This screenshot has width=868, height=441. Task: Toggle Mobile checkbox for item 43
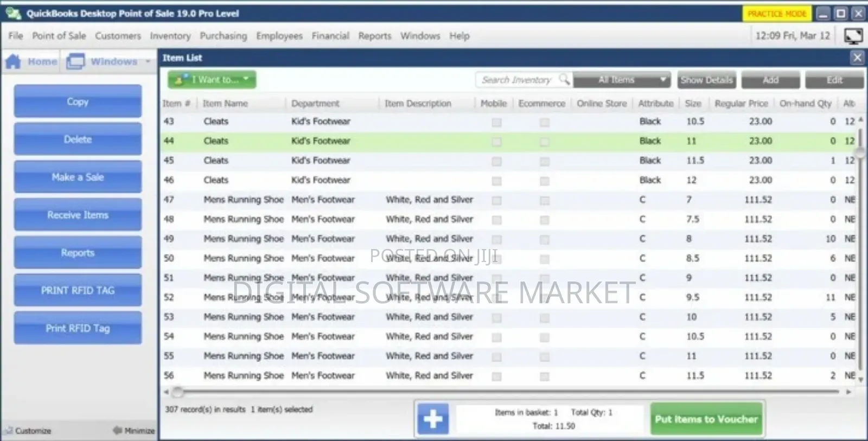pos(496,122)
